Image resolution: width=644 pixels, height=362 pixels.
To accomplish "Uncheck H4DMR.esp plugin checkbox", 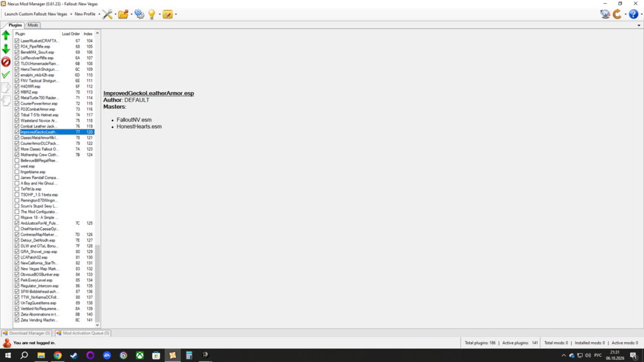I will 17,86.
